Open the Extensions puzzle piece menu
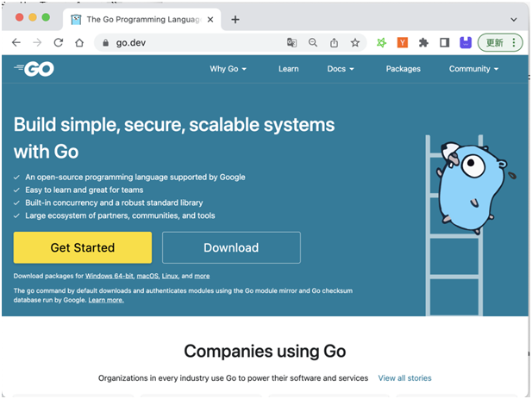 tap(423, 43)
